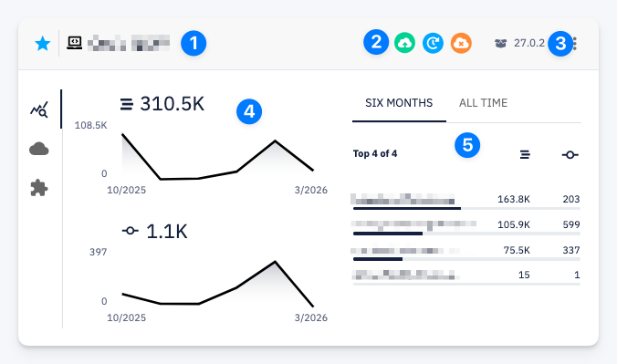Viewport: 617px width, 364px height.
Task: Click the laptop instance icon in header
Action: (x=74, y=43)
